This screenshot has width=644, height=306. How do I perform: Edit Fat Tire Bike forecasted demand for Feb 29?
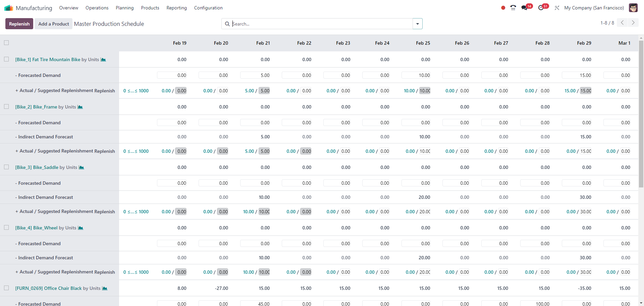[577, 75]
